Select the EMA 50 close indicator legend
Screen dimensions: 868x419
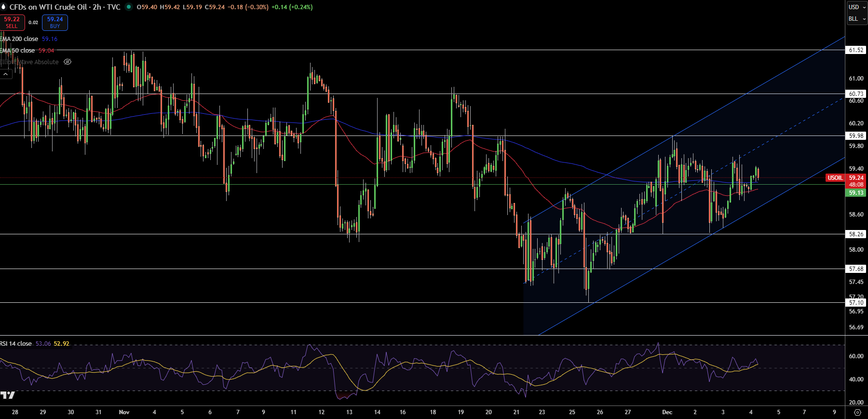[18, 51]
